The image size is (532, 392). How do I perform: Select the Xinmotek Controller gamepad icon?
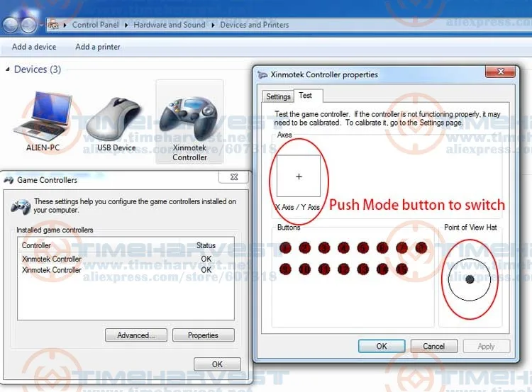(188, 118)
